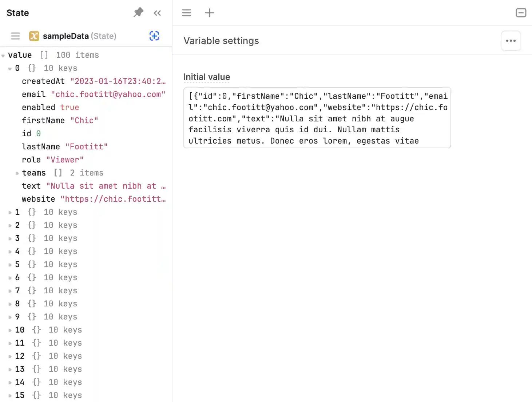The height and width of the screenshot is (402, 532).
Task: Collapse the value array node
Action: (3, 56)
